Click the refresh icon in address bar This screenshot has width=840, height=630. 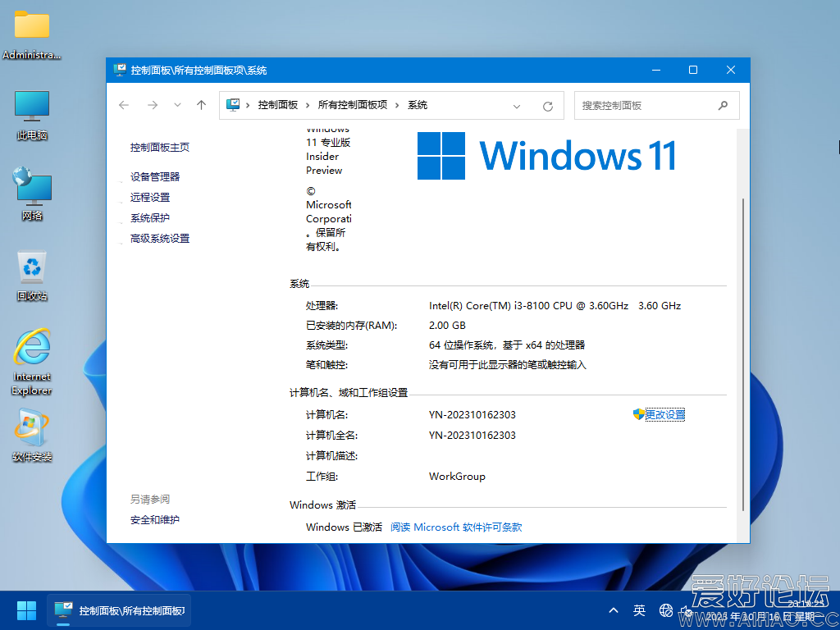point(547,105)
